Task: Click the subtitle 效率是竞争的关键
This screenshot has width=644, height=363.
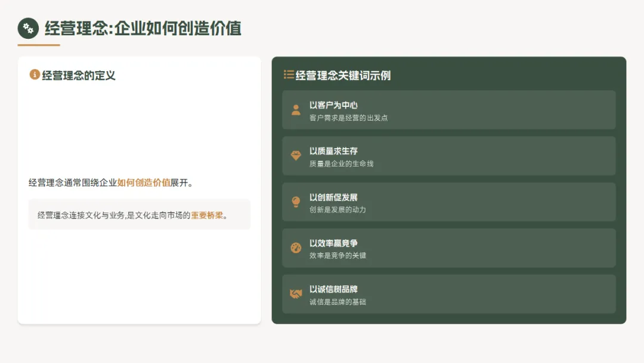Action: point(338,256)
